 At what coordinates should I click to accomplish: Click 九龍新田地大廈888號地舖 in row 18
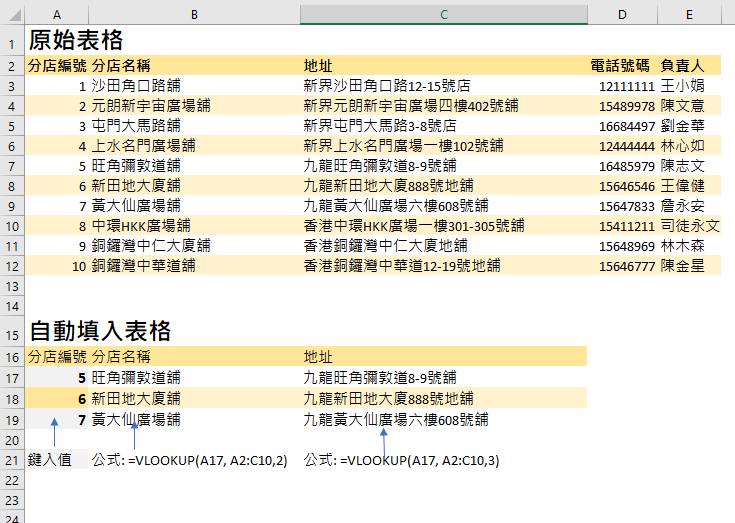click(389, 399)
